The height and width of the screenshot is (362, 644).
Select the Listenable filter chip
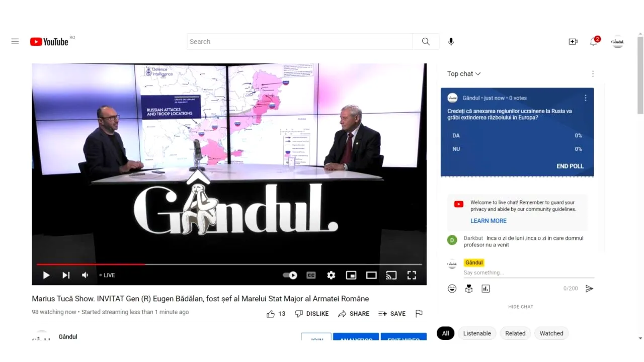[477, 333]
